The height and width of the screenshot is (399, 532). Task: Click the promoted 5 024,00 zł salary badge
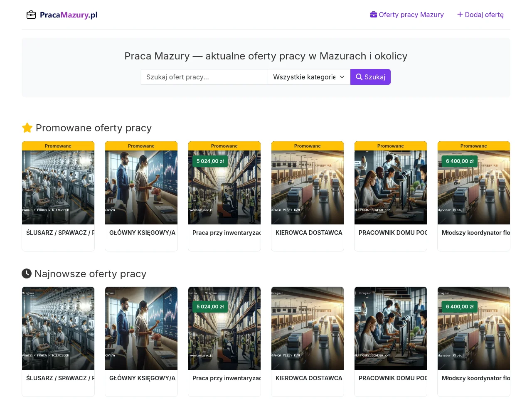pos(210,161)
